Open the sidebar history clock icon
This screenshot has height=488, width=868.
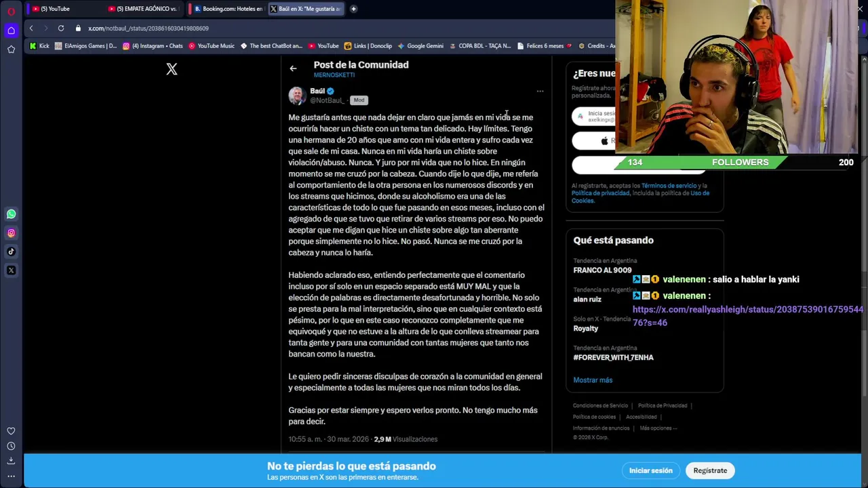coord(11,446)
